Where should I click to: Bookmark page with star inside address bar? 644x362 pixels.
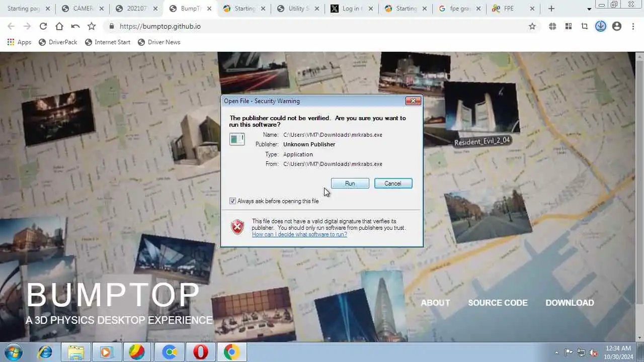532,26
